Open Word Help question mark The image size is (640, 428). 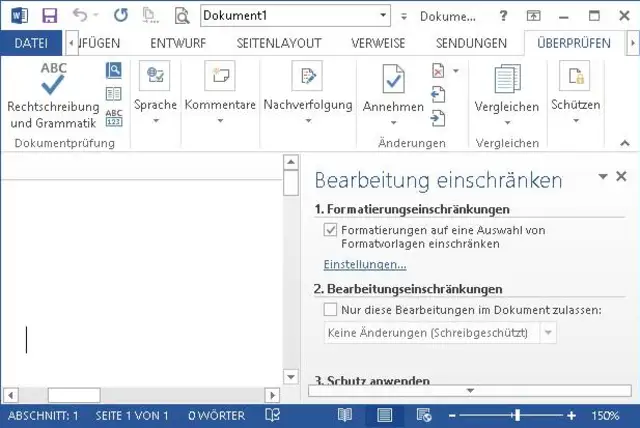pyautogui.click(x=503, y=16)
